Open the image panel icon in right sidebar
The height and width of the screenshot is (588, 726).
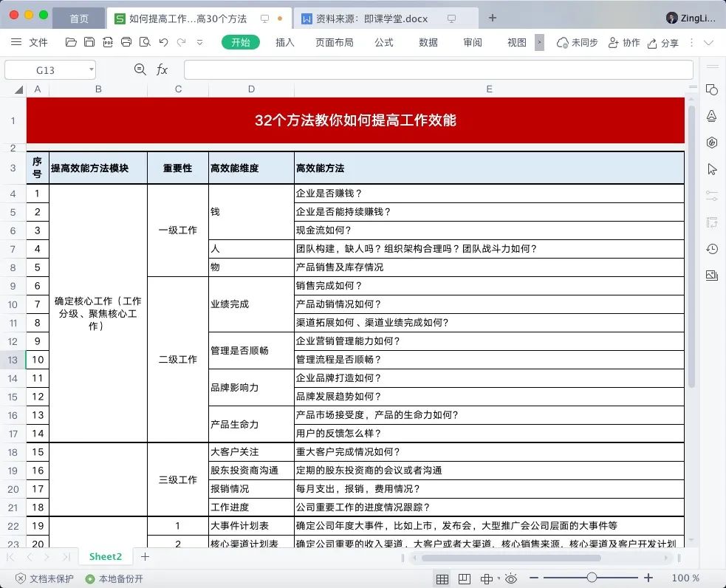point(710,275)
